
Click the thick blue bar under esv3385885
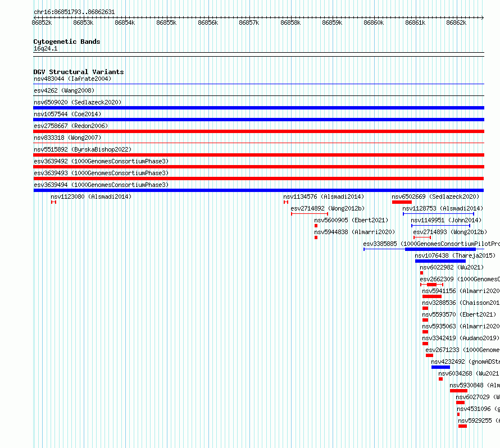(440, 249)
